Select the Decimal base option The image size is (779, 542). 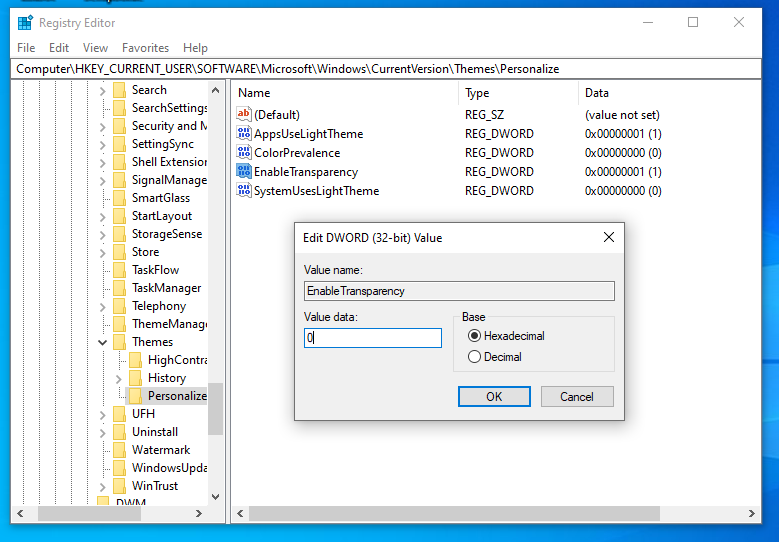(x=475, y=357)
